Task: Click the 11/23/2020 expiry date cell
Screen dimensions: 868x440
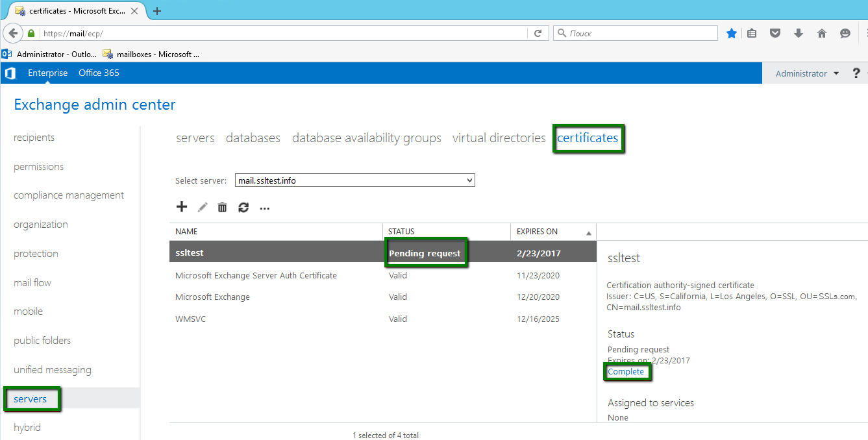Action: [x=538, y=276]
